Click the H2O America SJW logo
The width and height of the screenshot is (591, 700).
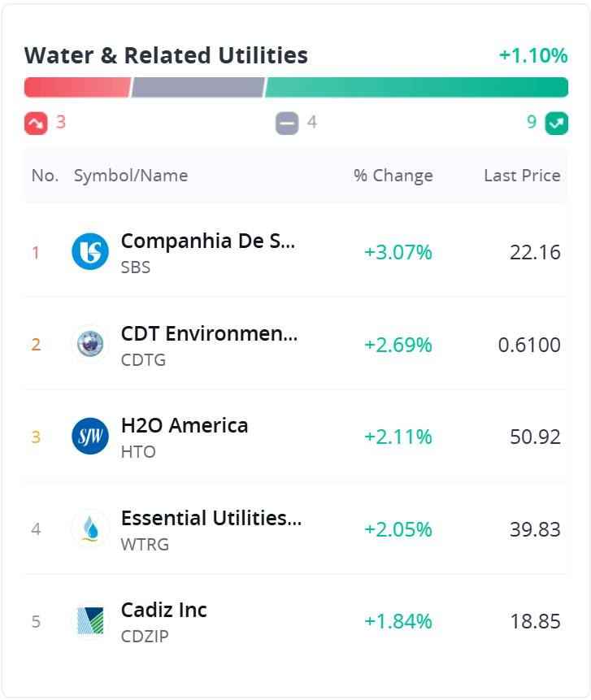tap(90, 437)
